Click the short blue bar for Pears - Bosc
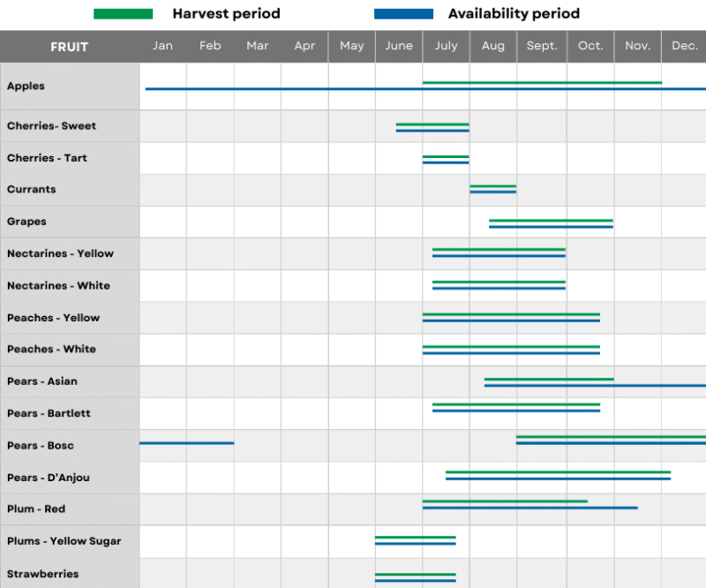The image size is (706, 588). pyautogui.click(x=185, y=442)
